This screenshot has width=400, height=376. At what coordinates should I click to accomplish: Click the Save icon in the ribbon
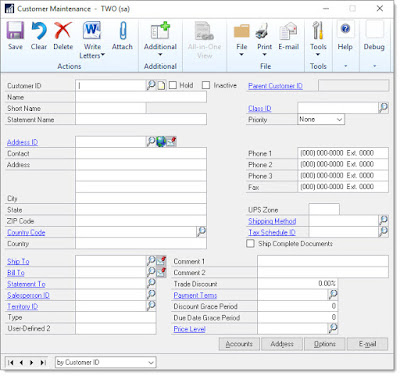pyautogui.click(x=15, y=31)
